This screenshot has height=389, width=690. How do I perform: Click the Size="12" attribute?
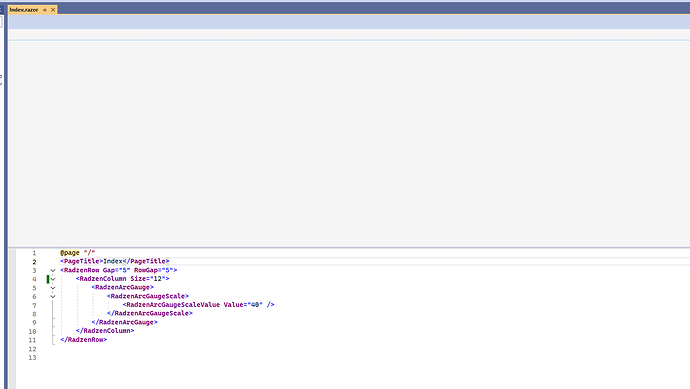point(148,279)
